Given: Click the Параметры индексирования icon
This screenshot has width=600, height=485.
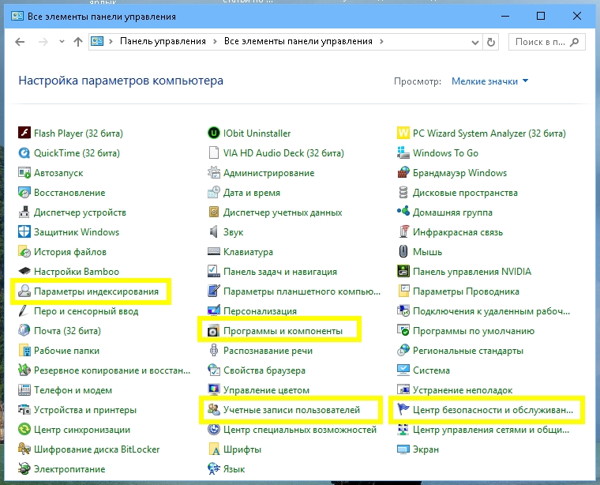Looking at the screenshot, I should pos(24,291).
